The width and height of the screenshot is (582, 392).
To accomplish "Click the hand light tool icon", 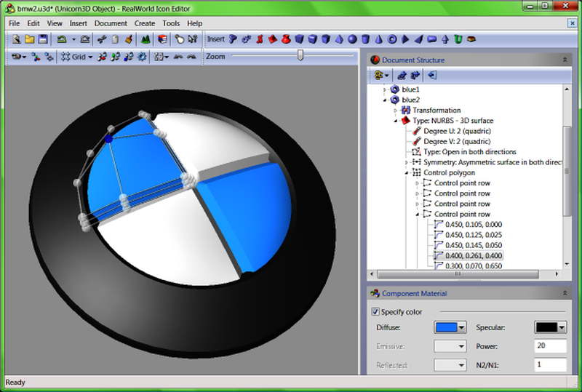I will [179, 39].
